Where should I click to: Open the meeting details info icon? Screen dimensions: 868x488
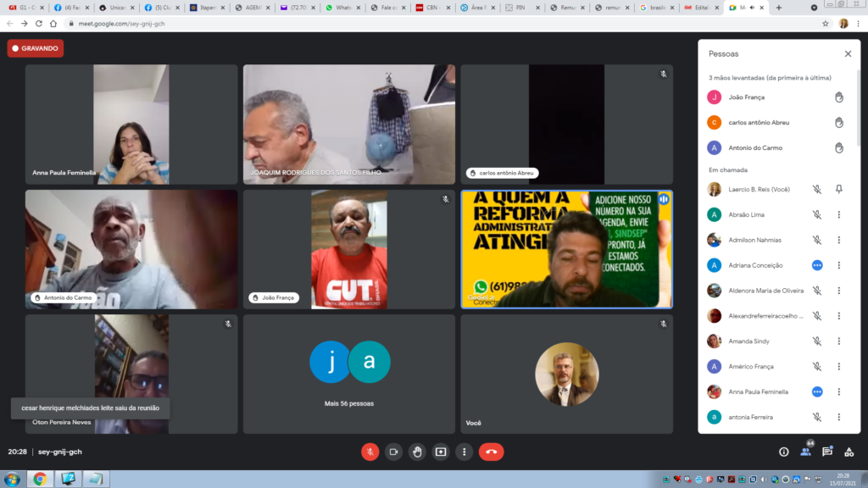(783, 452)
